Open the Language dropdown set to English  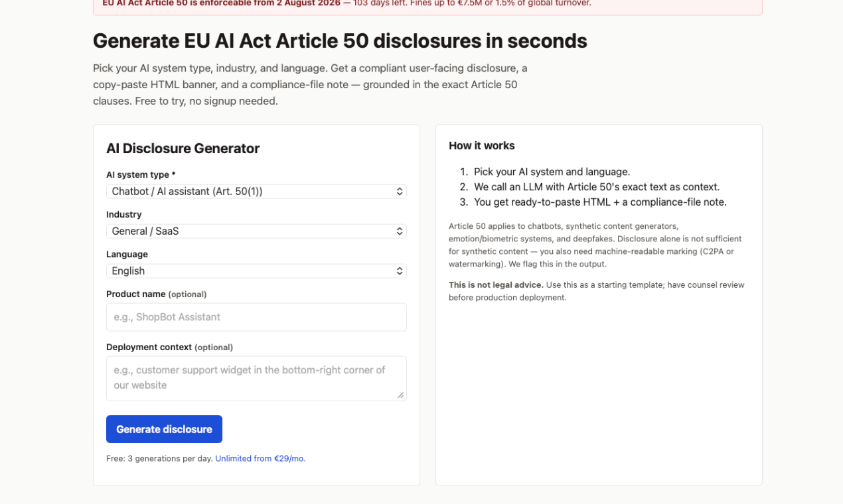click(x=256, y=271)
